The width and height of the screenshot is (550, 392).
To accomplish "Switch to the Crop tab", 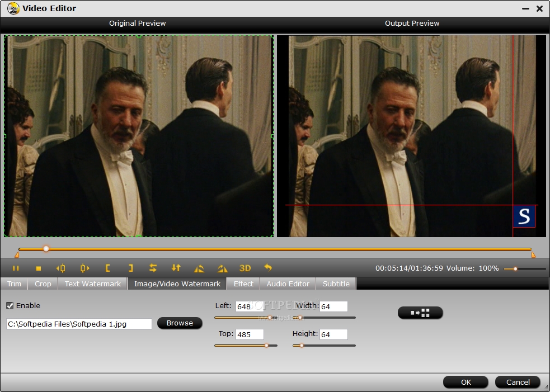I will (x=43, y=284).
